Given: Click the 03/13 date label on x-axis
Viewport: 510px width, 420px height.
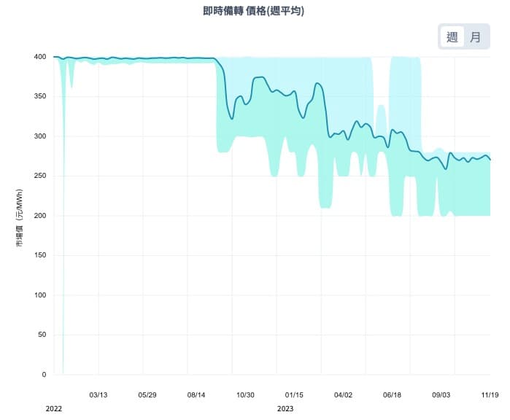Looking at the screenshot, I should [98, 394].
